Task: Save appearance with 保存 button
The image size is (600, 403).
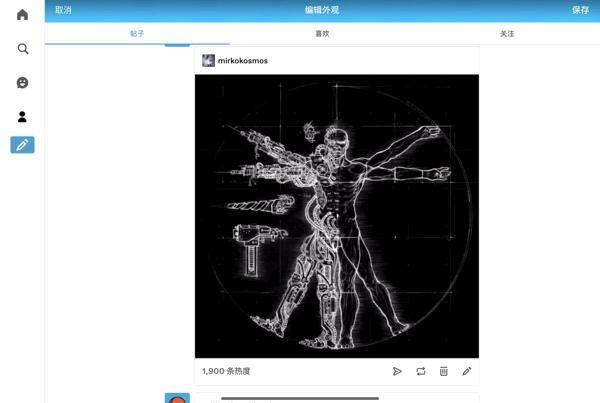Action: pos(580,10)
